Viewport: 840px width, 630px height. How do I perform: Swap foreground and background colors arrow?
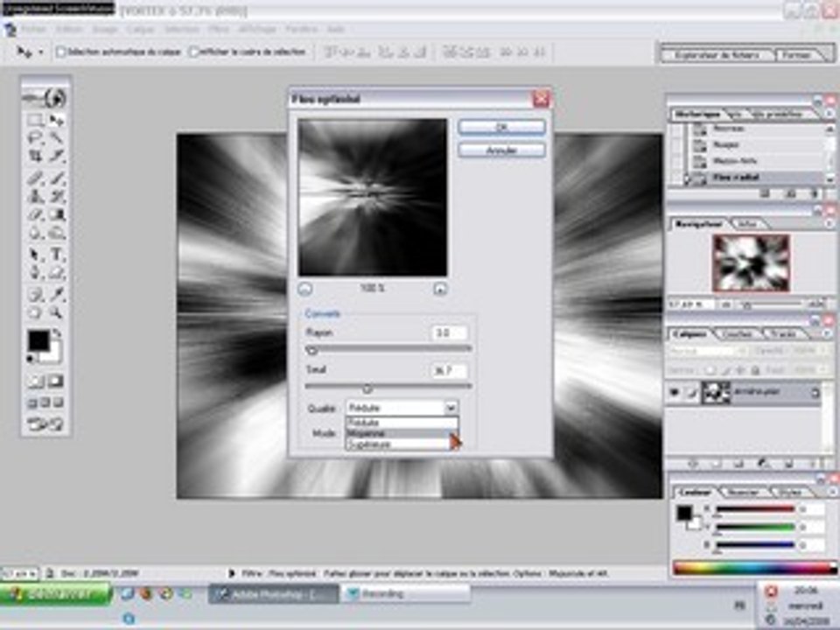[x=57, y=333]
